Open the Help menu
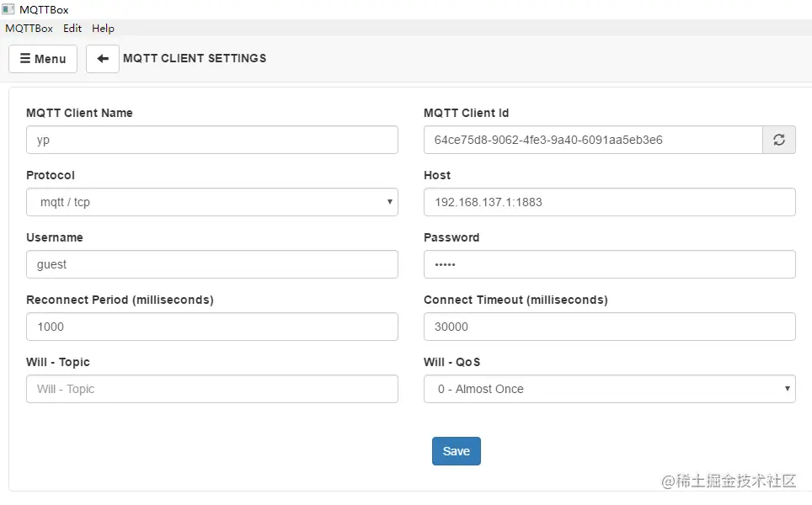The height and width of the screenshot is (505, 812). [103, 29]
